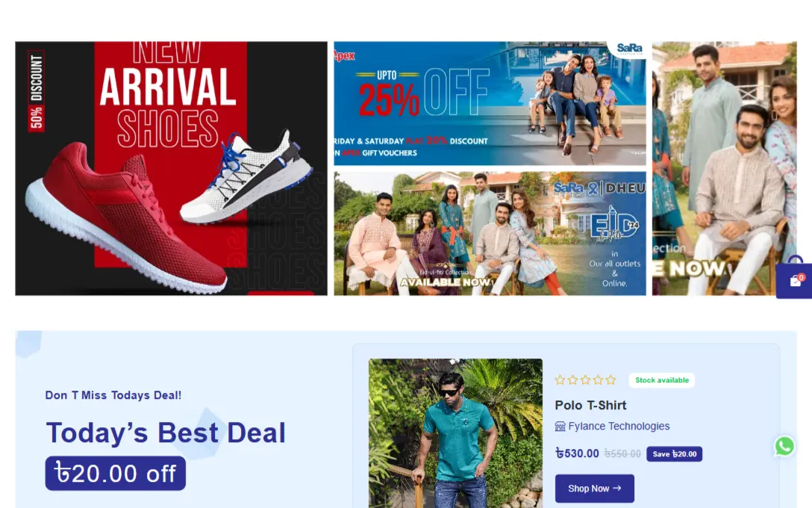The width and height of the screenshot is (812, 508).
Task: Open the Polo T-Shirt product title
Action: (x=590, y=406)
